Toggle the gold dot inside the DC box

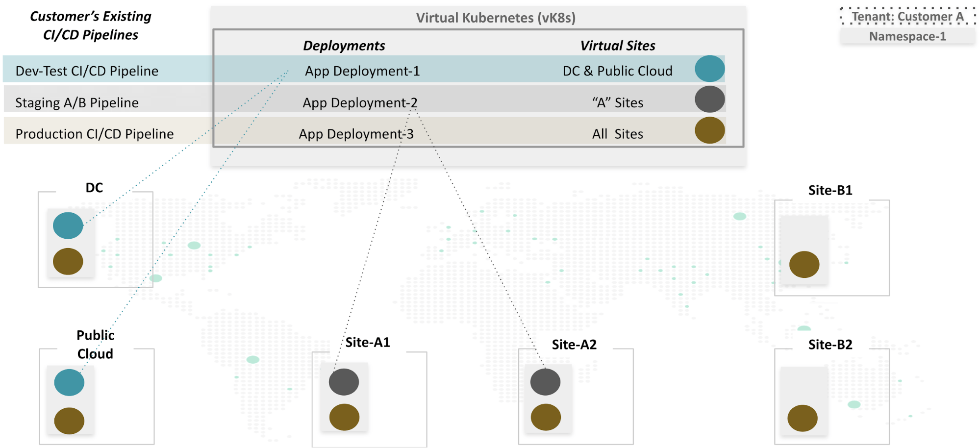[68, 261]
